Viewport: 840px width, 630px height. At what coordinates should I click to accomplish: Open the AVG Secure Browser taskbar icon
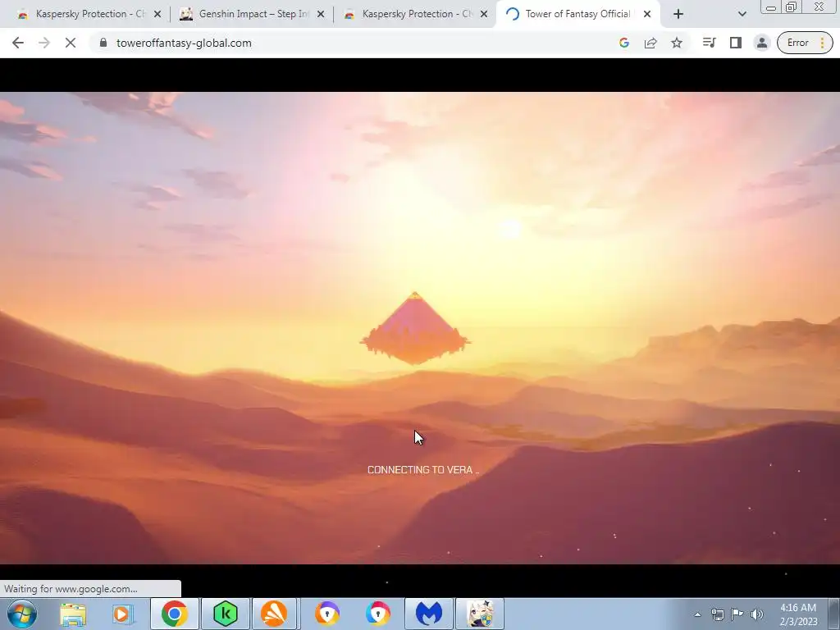(x=377, y=614)
